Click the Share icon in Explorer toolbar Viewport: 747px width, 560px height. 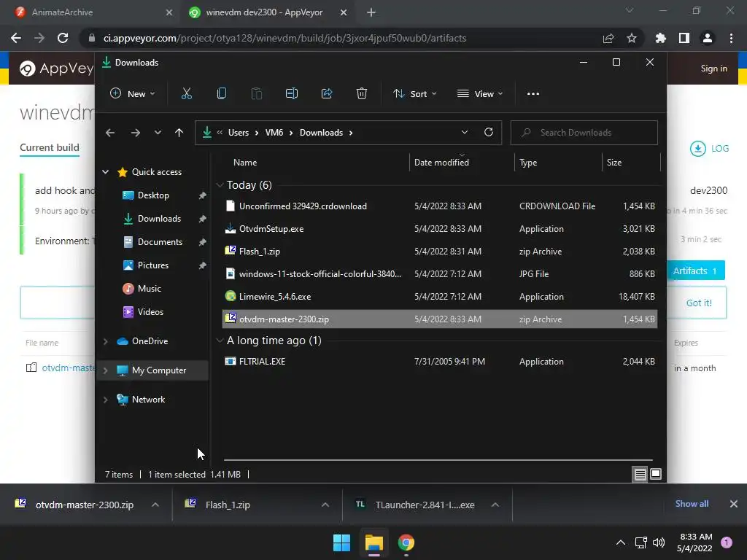point(327,94)
